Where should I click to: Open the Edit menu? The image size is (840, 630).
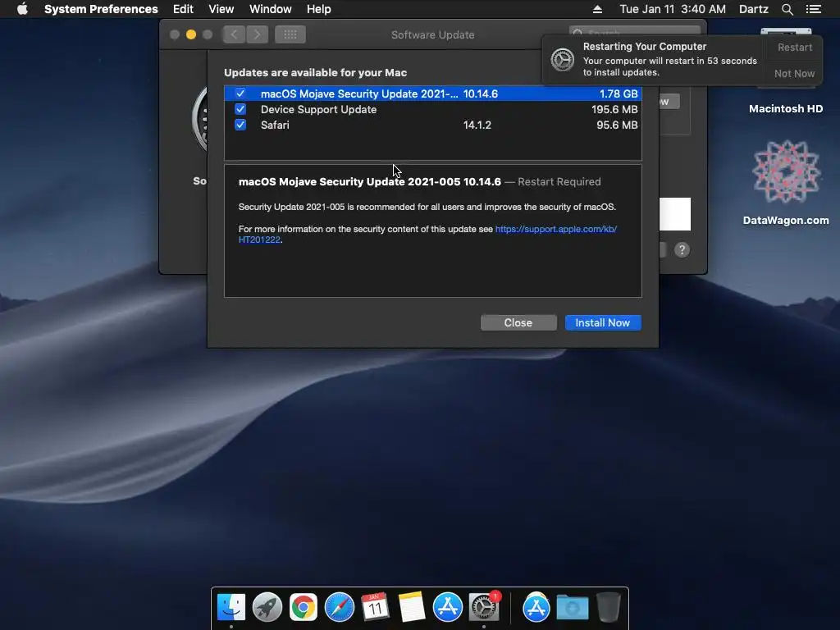[183, 9]
